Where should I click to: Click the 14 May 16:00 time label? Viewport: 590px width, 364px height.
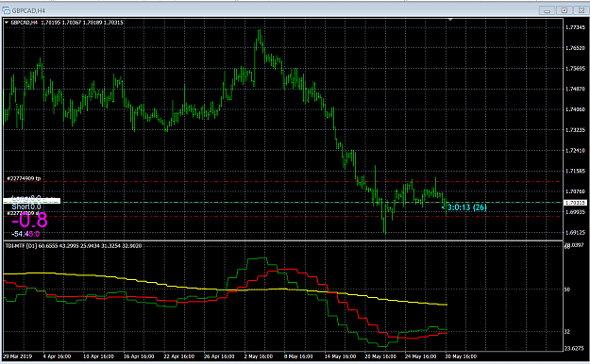coord(340,356)
